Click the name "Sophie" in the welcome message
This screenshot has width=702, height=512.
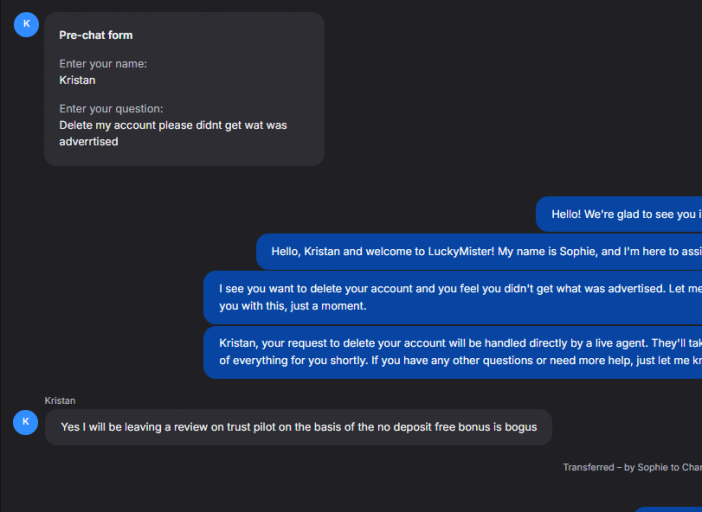click(575, 251)
